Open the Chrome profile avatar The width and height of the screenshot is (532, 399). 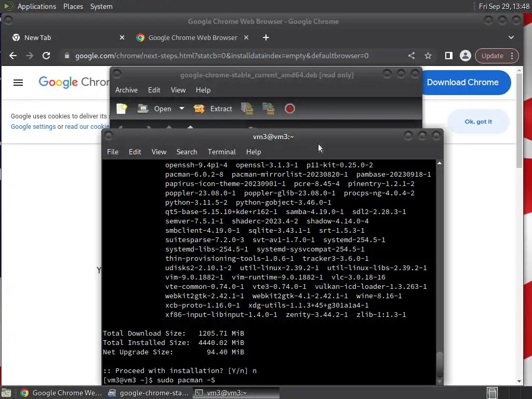(465, 56)
